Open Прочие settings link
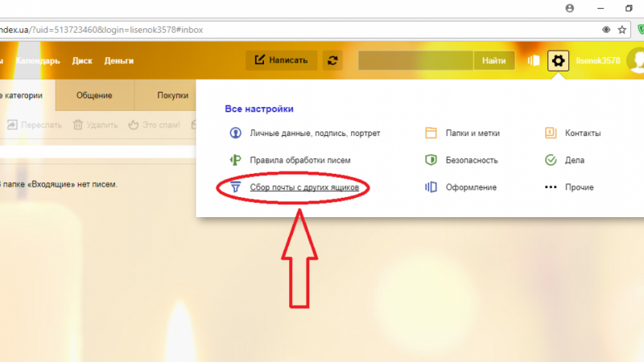 click(x=579, y=187)
